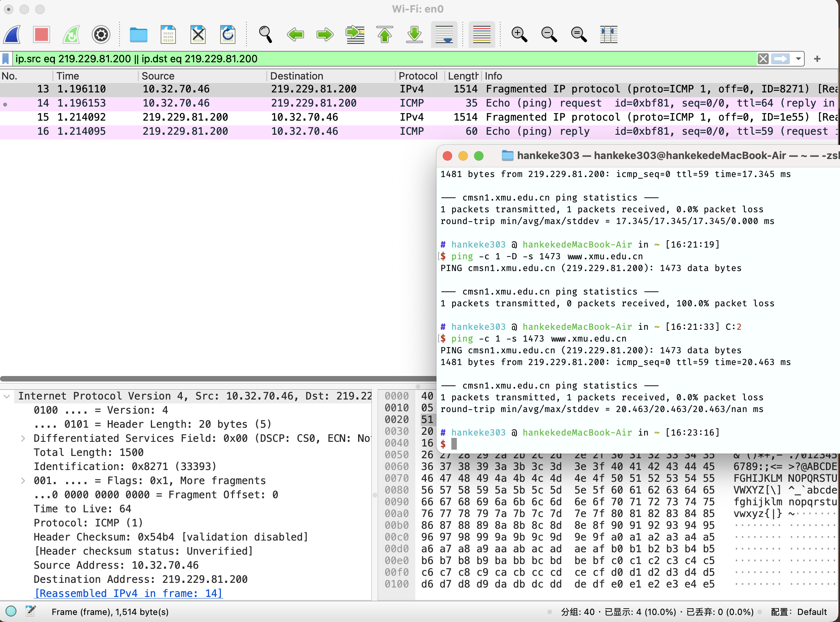Find a packet with magnifier
Screen dimensions: 840x622
(x=266, y=34)
